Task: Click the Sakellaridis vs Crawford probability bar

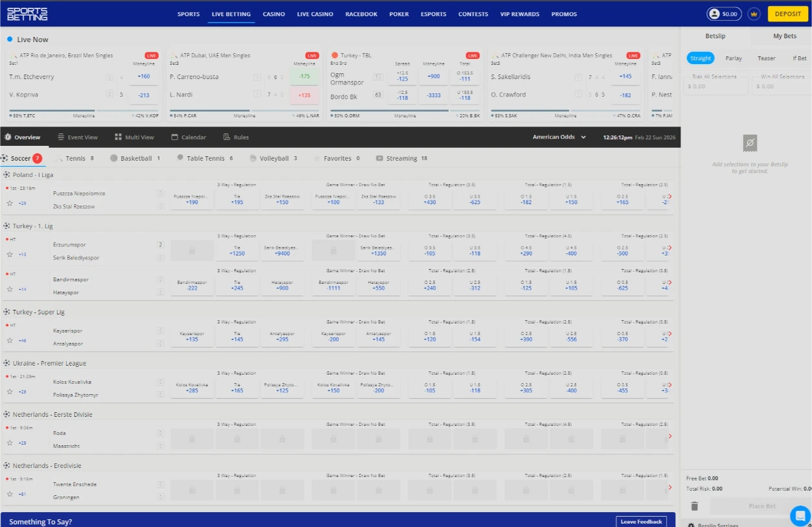Action: pos(565,110)
